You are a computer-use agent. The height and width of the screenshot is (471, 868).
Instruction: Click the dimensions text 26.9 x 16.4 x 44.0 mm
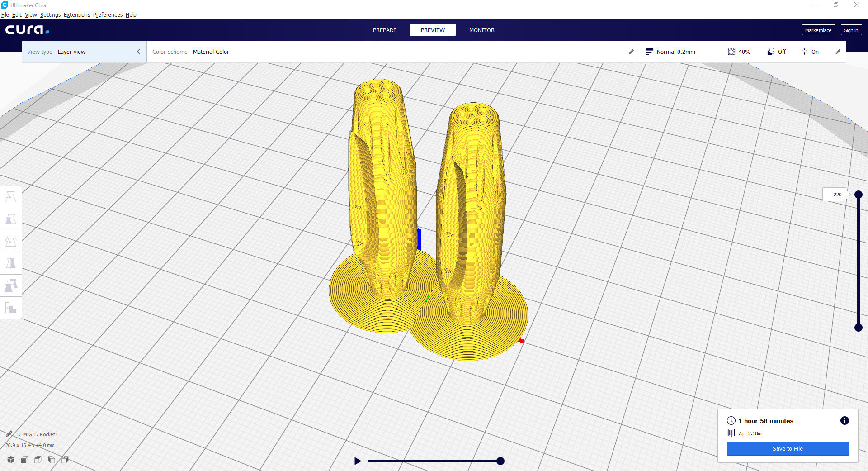(30, 445)
